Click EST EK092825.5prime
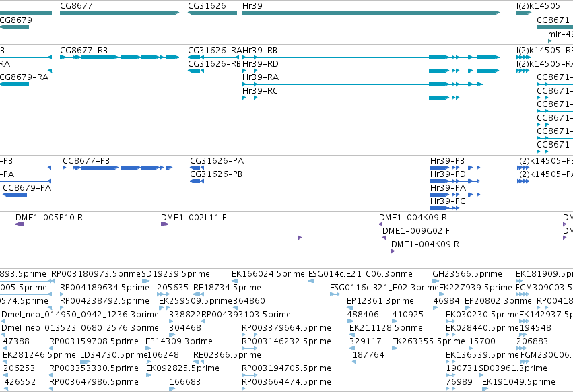Screen dimensions: 573x392 182,368
